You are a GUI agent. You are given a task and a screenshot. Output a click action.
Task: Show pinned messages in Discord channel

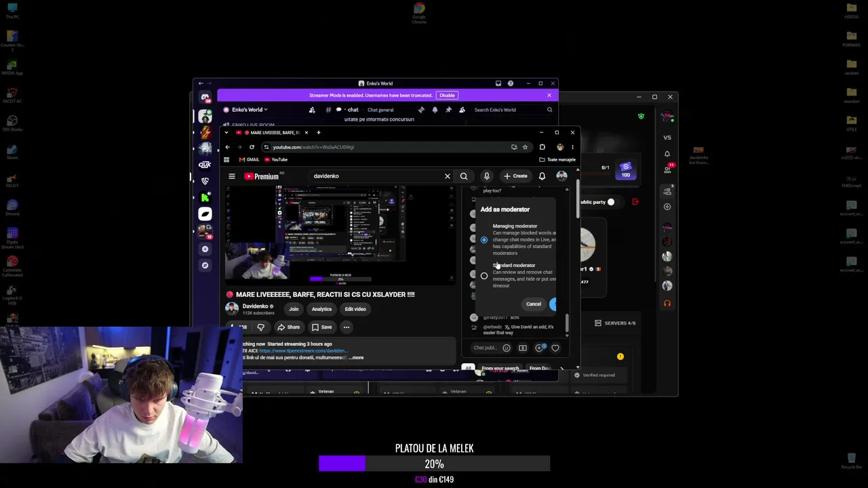[448, 110]
